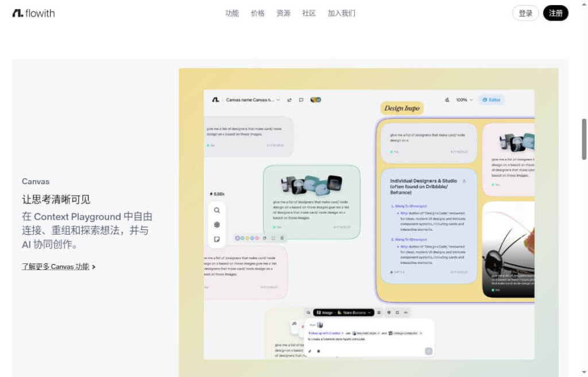Select the sticky note icon in sidebar
Image resolution: width=588 pixels, height=377 pixels.
pyautogui.click(x=216, y=239)
